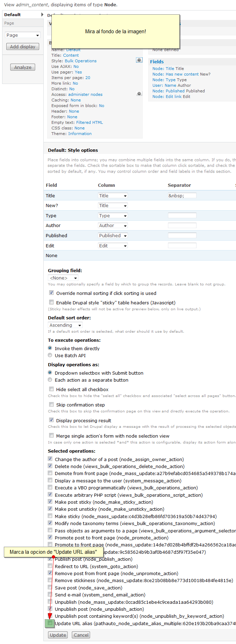Click the Title separator input field
The image size is (236, 644).
click(x=182, y=196)
